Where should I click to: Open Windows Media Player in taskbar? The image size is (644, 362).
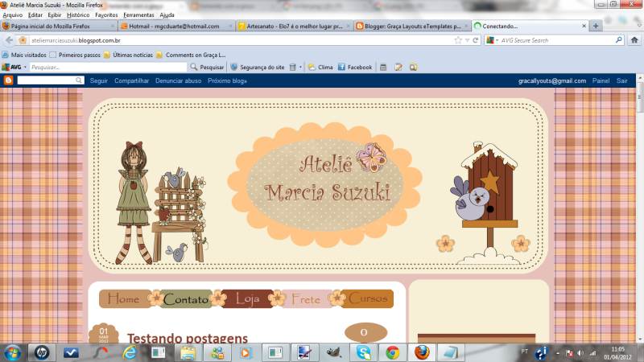pos(246,352)
